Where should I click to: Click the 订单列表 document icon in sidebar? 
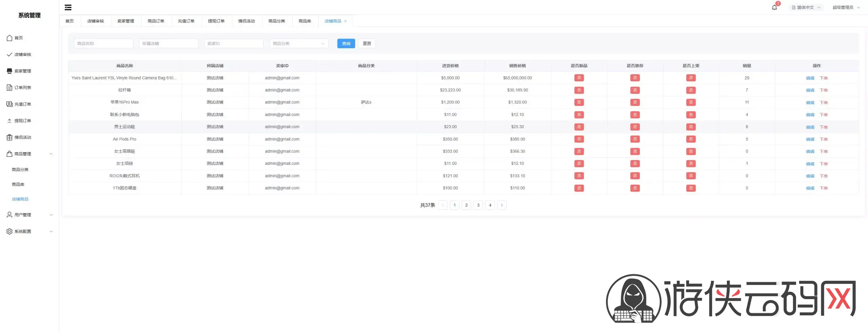9,87
